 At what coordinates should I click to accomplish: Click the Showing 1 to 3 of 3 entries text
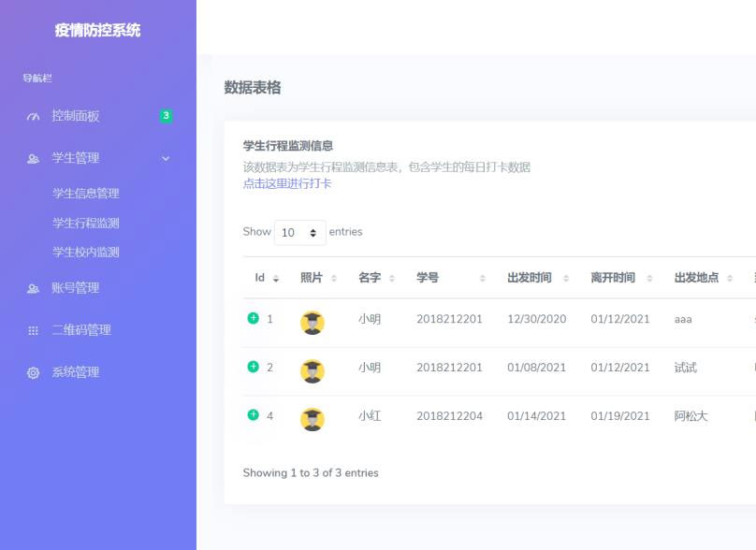coord(311,473)
